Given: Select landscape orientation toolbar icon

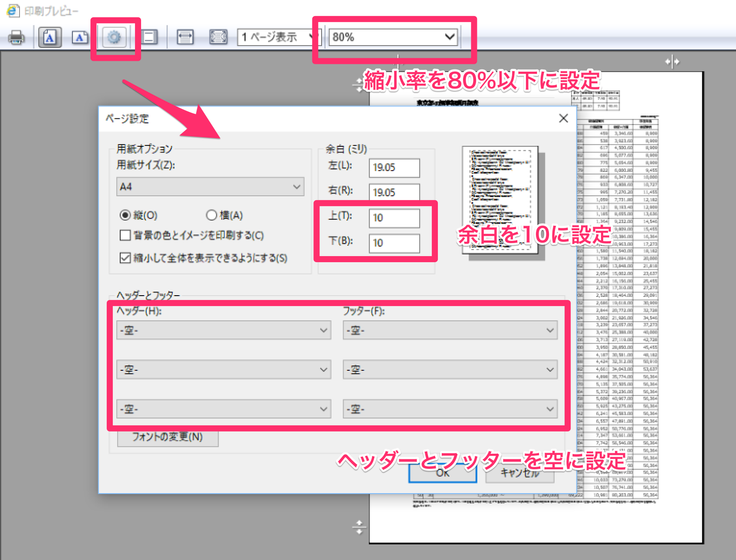Looking at the screenshot, I should click(80, 37).
